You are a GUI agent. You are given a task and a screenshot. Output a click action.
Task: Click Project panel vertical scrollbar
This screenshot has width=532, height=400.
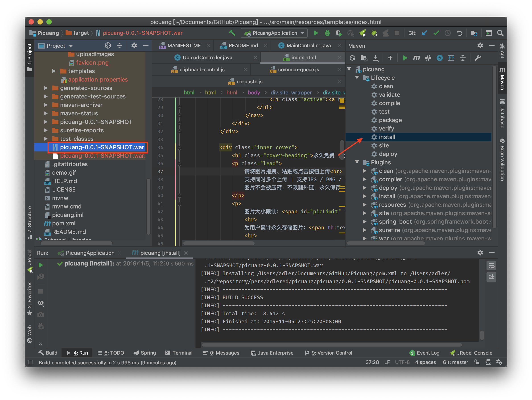(x=148, y=207)
